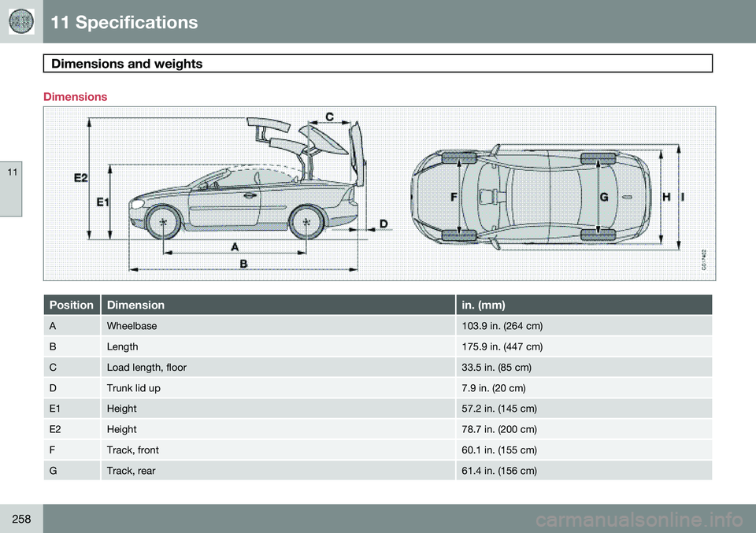756x533 pixels.
Task: Click the 'E2' label in the diagram
Action: pyautogui.click(x=81, y=178)
